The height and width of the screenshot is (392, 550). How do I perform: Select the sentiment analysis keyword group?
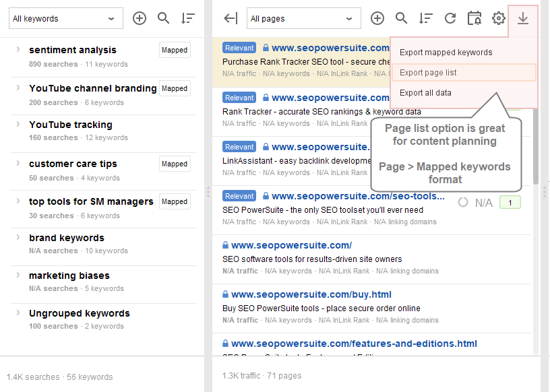[73, 50]
